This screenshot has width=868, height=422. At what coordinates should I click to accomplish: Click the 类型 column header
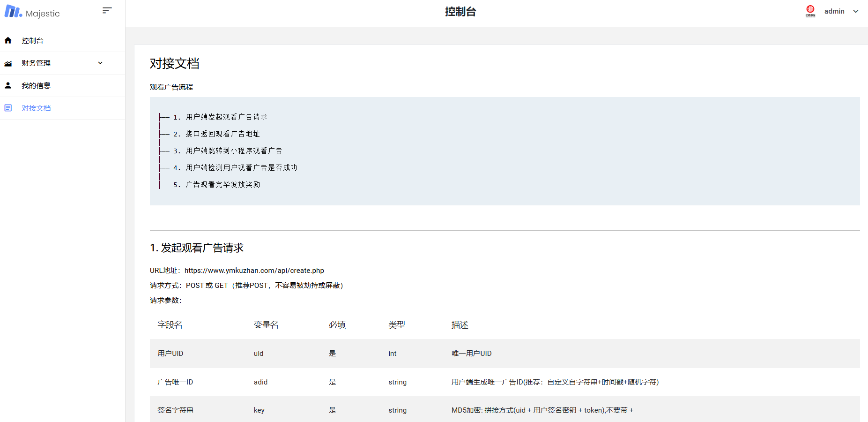click(x=397, y=325)
